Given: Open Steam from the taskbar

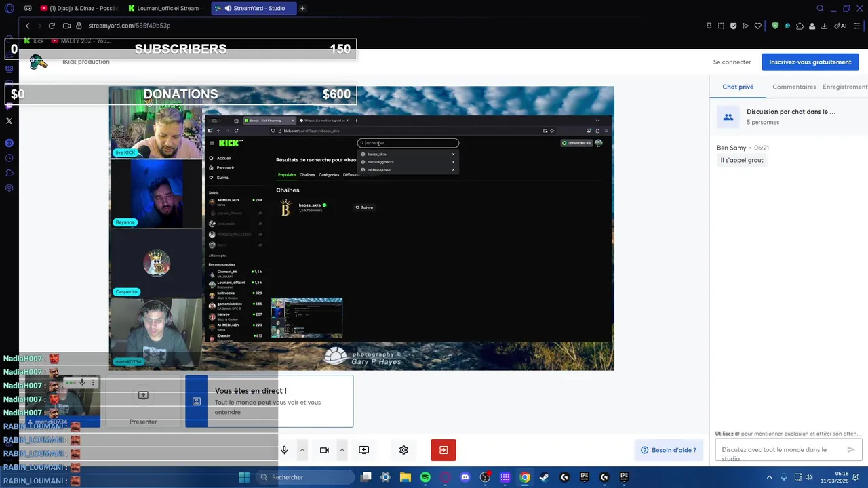Looking at the screenshot, I should (545, 477).
